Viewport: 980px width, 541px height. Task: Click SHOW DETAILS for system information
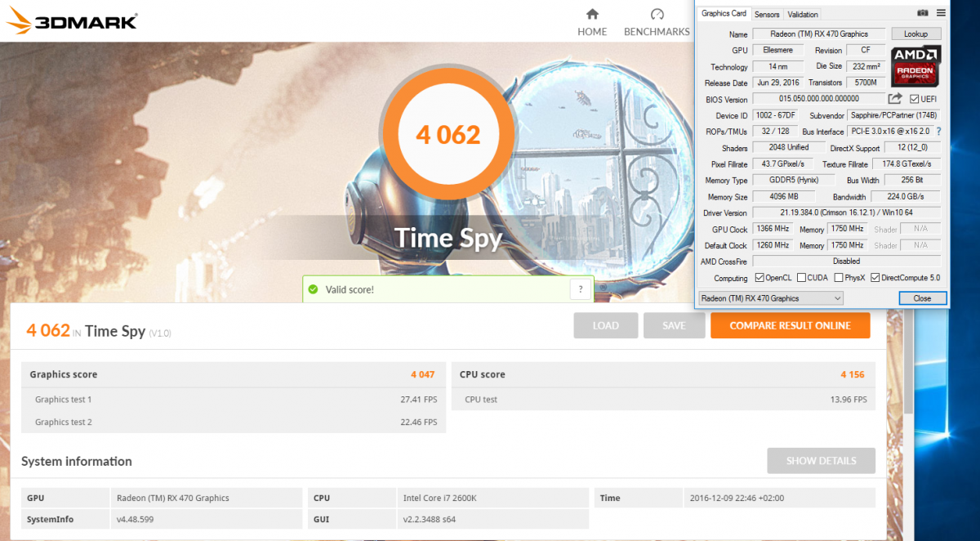point(821,461)
